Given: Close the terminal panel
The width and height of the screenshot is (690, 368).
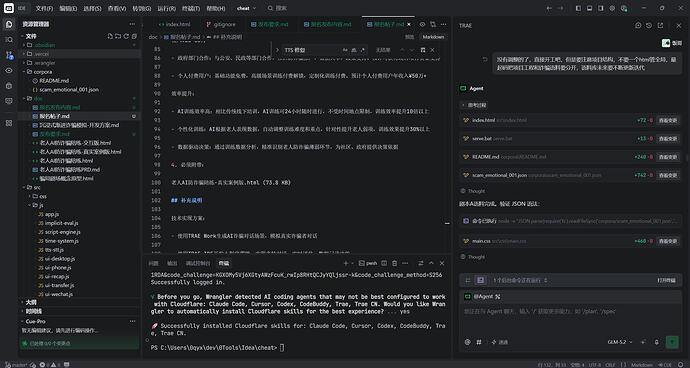Looking at the screenshot, I should tap(442, 263).
